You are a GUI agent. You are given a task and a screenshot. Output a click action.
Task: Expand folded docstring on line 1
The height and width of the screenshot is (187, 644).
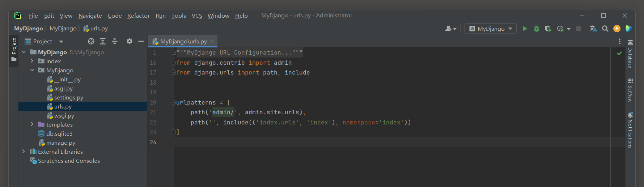point(174,53)
